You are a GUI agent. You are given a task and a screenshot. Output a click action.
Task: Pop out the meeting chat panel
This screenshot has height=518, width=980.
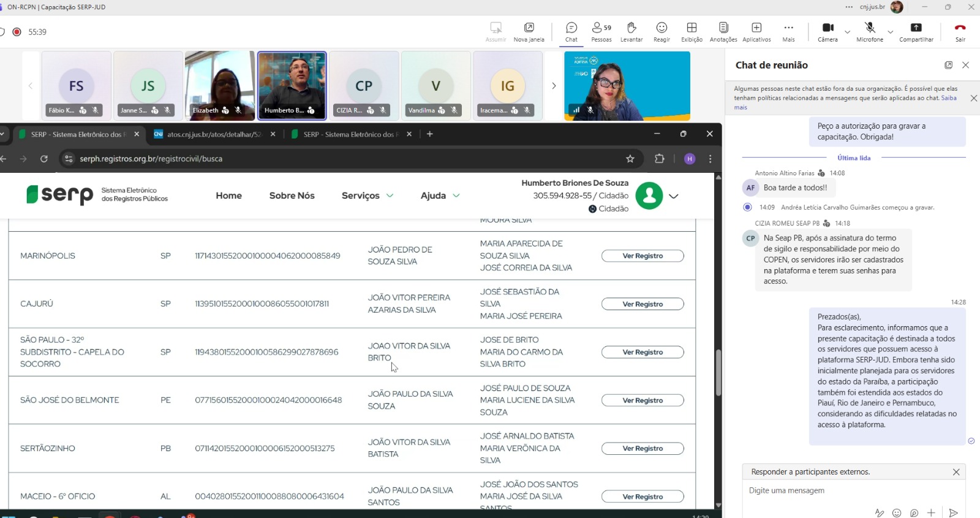(948, 65)
